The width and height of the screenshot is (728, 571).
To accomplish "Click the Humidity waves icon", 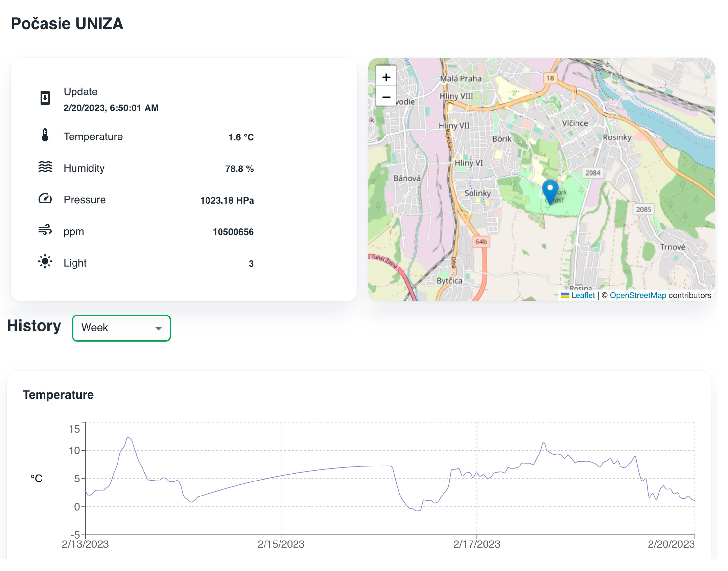I will (x=45, y=167).
